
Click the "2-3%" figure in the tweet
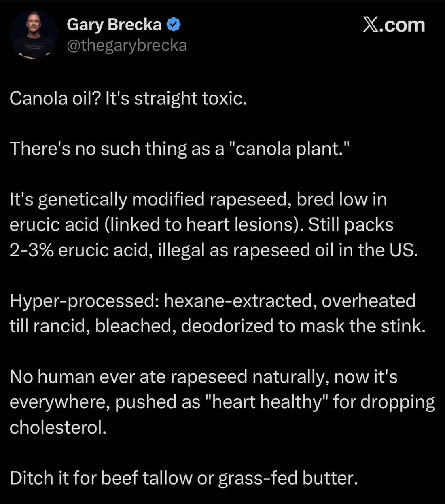tap(32, 250)
